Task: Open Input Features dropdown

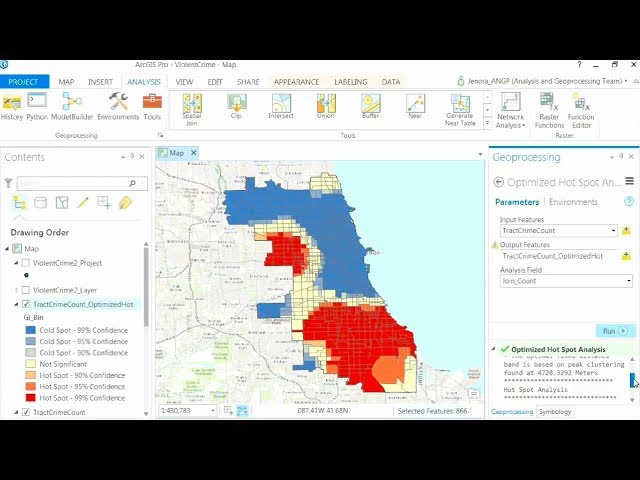Action: (613, 231)
